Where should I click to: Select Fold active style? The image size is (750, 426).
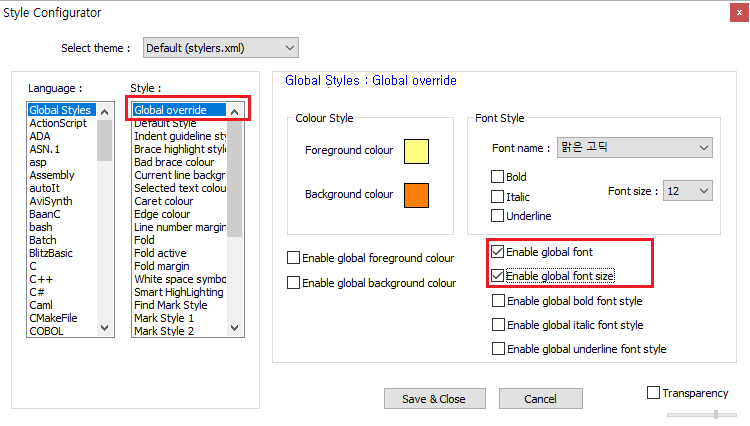[x=179, y=253]
